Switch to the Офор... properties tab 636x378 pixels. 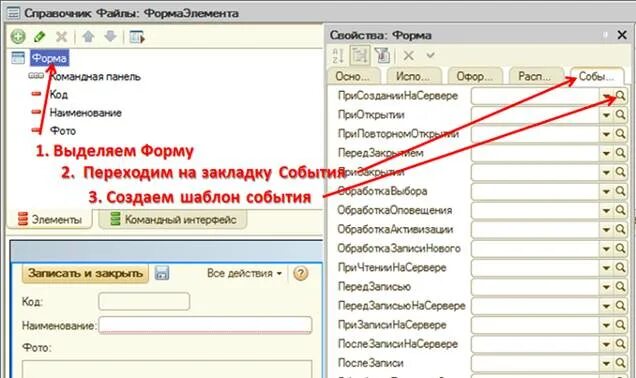[x=474, y=76]
